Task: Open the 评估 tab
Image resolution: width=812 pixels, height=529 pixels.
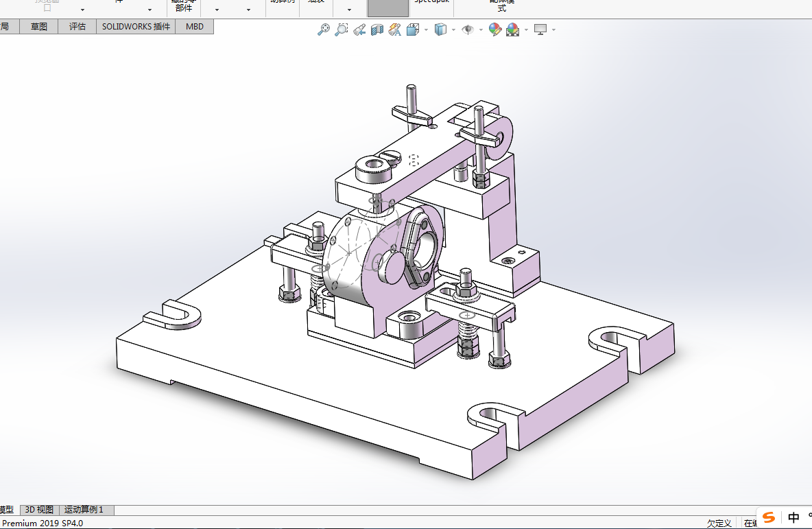Action: pyautogui.click(x=77, y=27)
